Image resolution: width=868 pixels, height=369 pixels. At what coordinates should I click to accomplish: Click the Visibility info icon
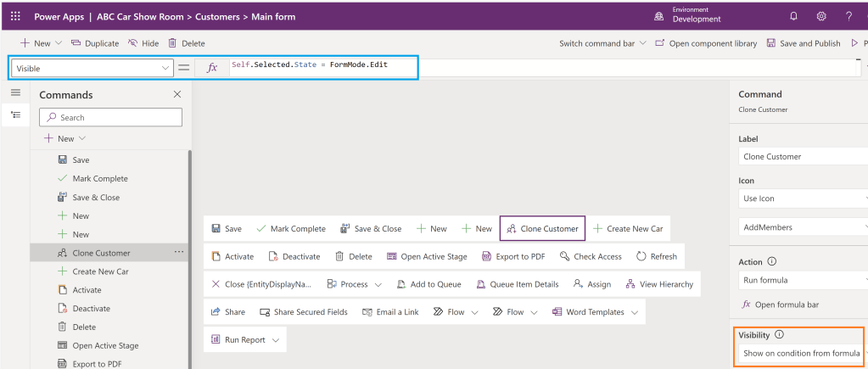pyautogui.click(x=779, y=334)
